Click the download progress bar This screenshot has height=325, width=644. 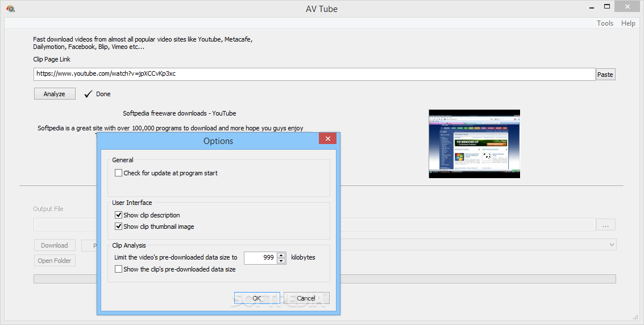(x=325, y=279)
